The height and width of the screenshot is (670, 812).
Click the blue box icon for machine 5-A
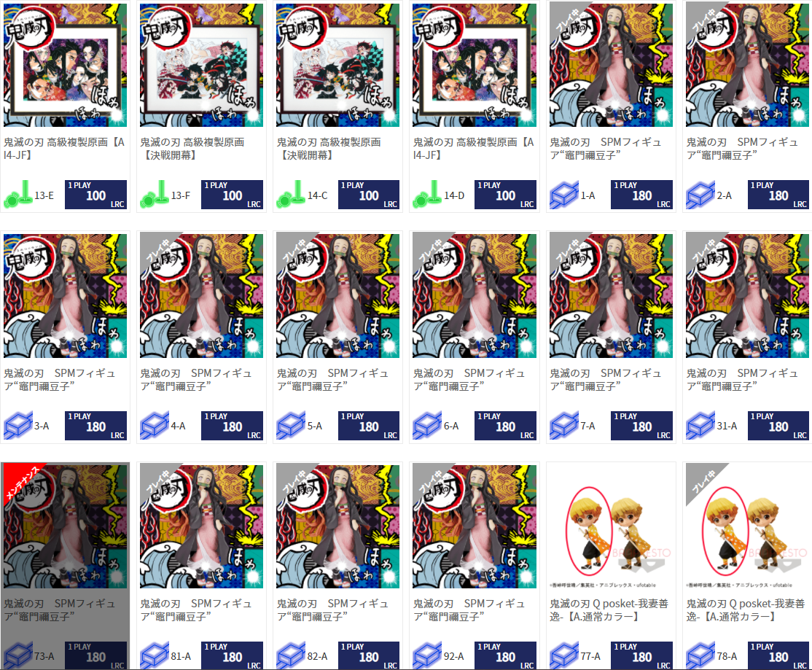[x=291, y=426]
